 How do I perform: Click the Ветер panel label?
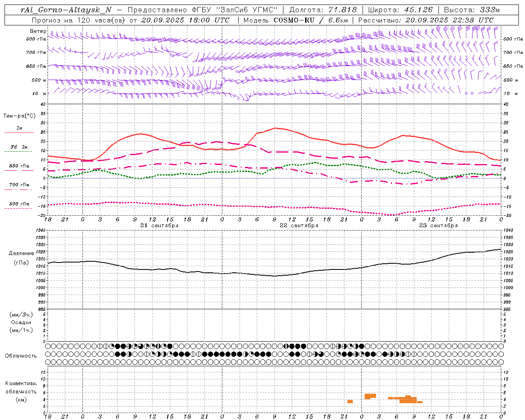(x=38, y=31)
